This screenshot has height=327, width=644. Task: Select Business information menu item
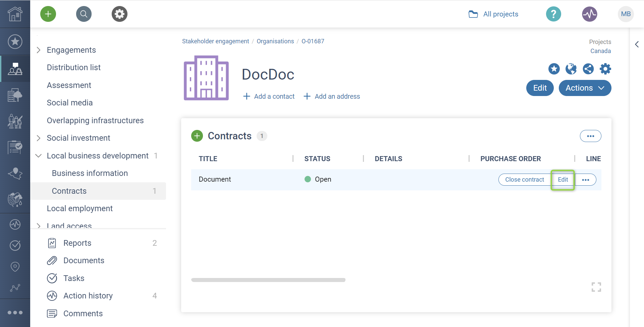pyautogui.click(x=90, y=173)
